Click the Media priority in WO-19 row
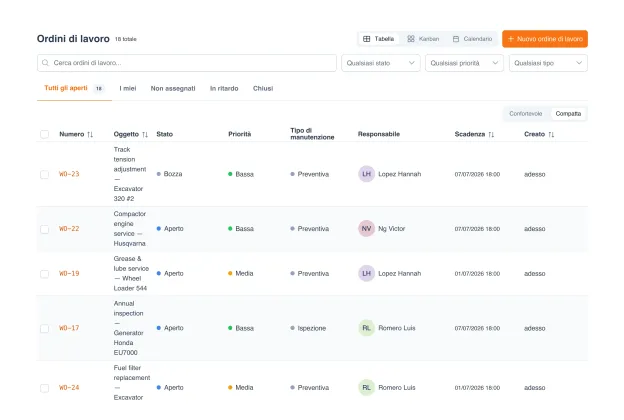624x420 pixels. point(241,273)
